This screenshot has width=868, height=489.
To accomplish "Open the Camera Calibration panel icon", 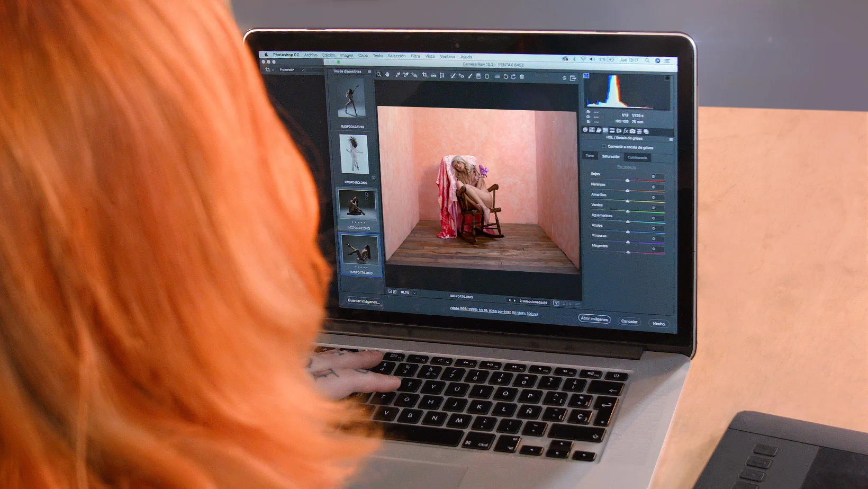I will coord(632,131).
